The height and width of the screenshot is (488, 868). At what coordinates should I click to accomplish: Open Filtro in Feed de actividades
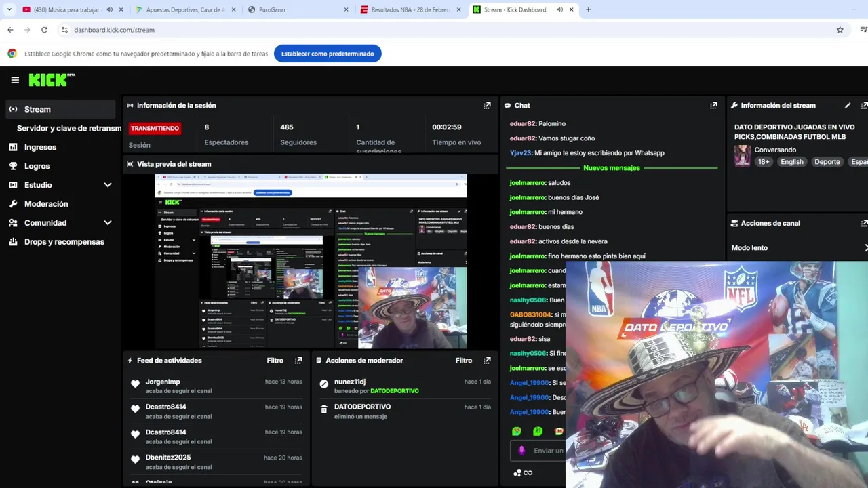coord(275,361)
